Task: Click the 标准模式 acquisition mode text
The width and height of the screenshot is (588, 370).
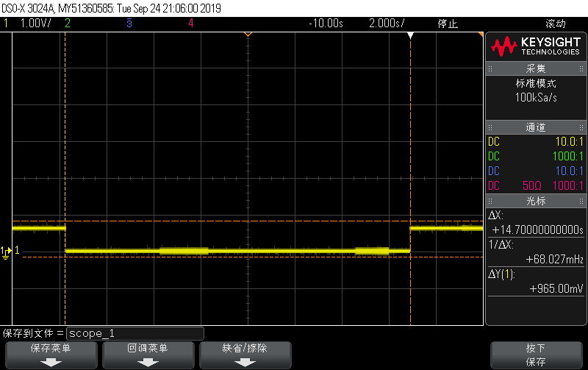Action: pos(536,83)
